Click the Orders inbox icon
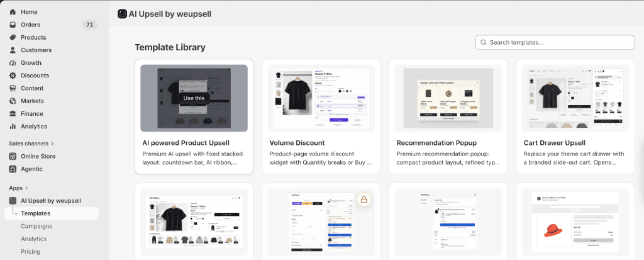Image resolution: width=644 pixels, height=260 pixels. (x=13, y=25)
